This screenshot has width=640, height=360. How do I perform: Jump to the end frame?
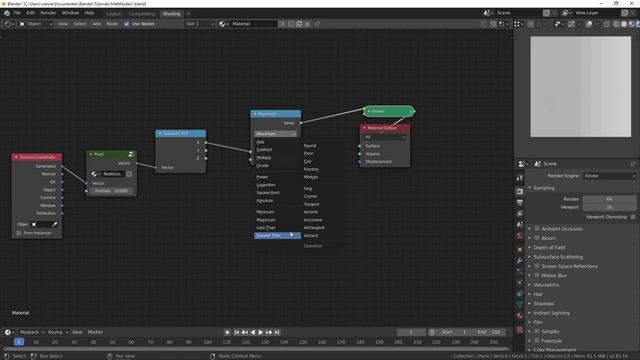click(277, 332)
